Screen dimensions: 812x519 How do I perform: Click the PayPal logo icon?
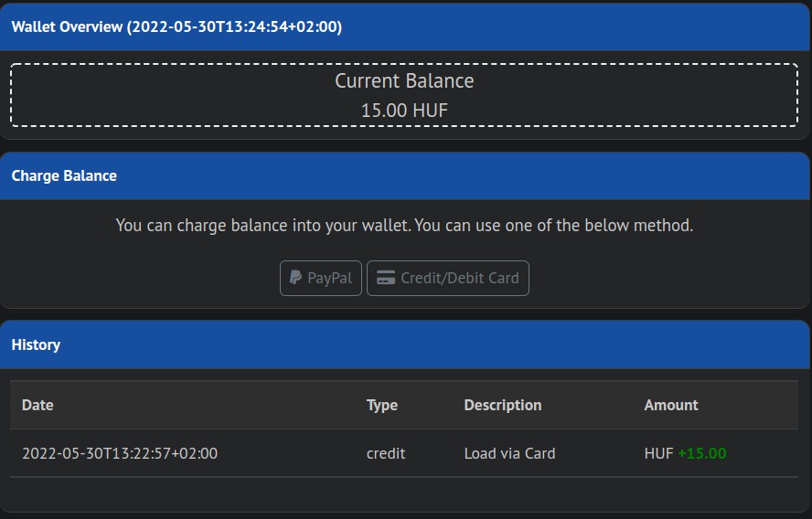pos(295,279)
